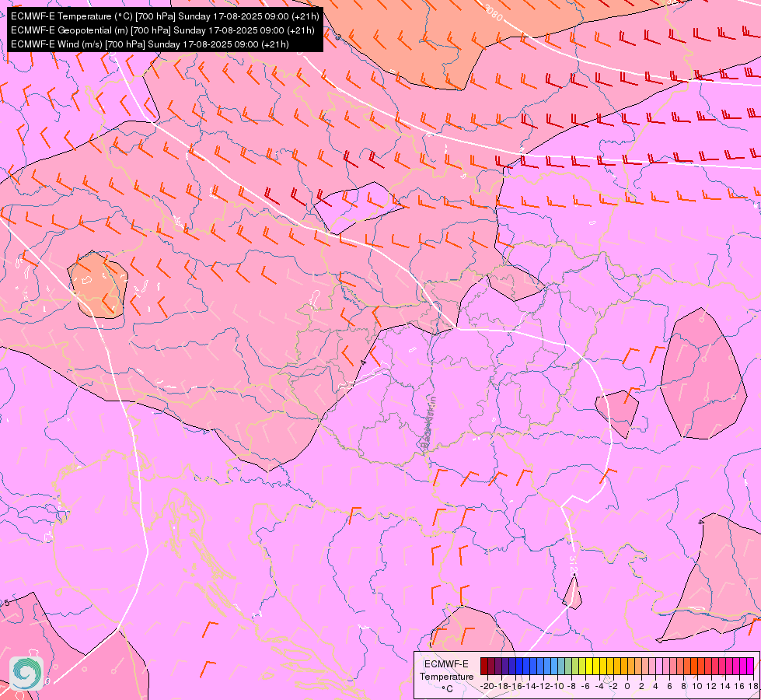Click the bright magenta rightmost legend swatch

point(750,666)
